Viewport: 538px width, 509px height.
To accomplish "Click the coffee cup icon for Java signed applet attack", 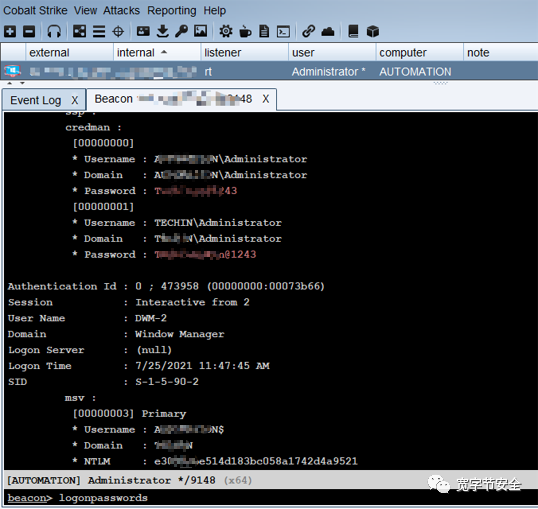I will click(x=245, y=32).
